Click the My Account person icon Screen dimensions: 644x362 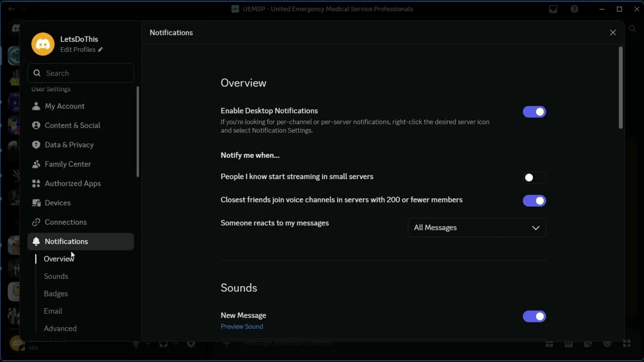tap(36, 106)
